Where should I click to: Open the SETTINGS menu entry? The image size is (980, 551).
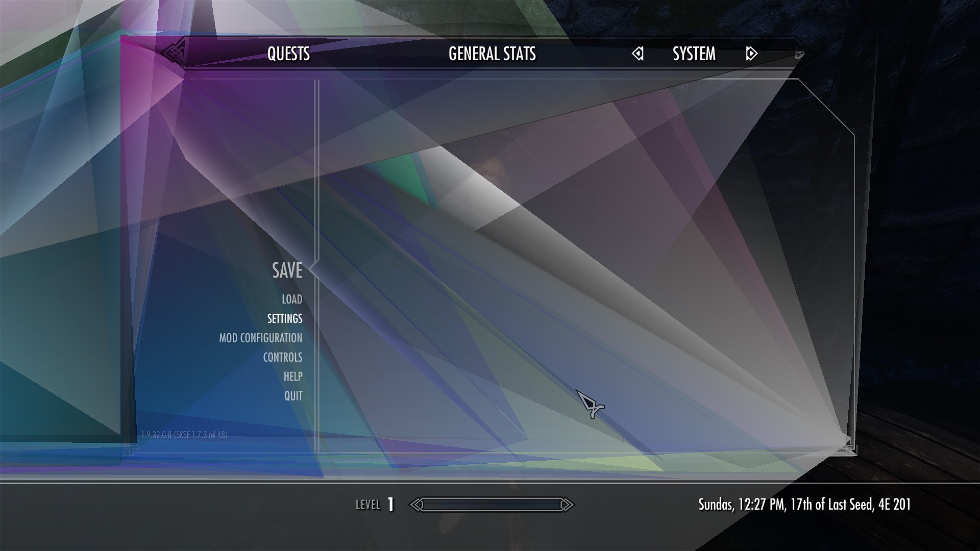click(285, 318)
